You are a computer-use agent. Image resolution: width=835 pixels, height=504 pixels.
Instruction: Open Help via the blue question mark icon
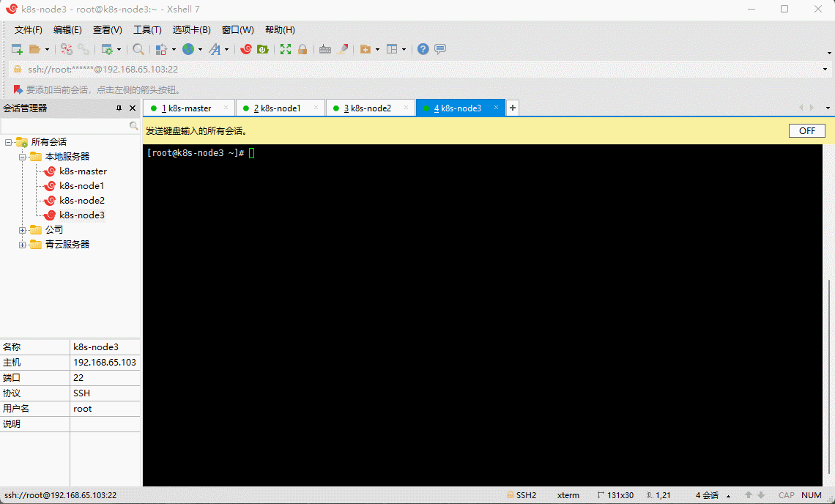click(423, 49)
